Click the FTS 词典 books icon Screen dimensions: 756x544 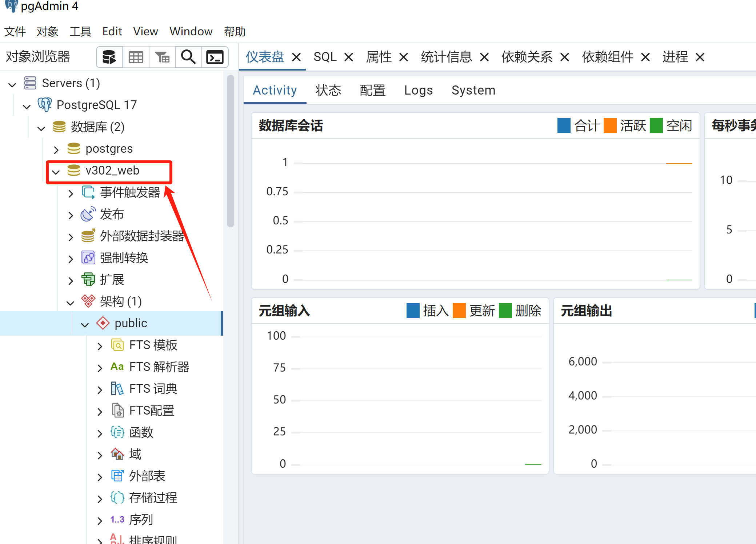click(x=117, y=388)
